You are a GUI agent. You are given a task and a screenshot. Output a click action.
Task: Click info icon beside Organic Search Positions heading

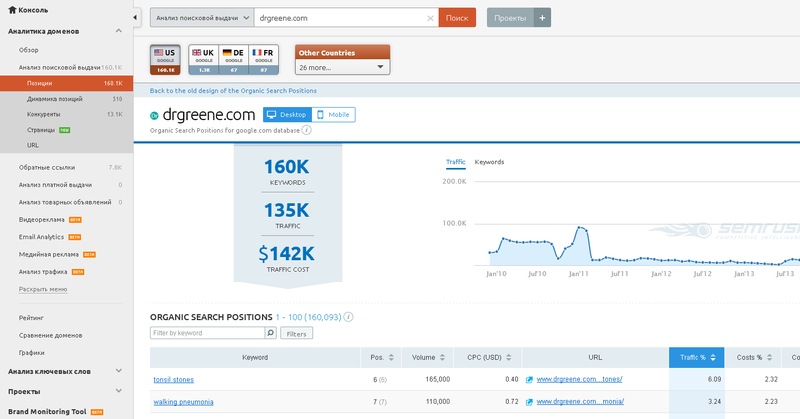[348, 317]
